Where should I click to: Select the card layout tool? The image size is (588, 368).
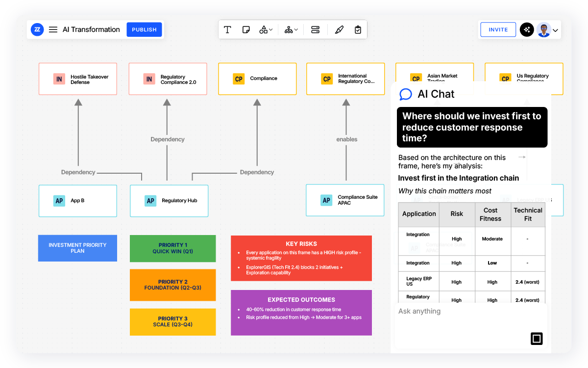316,30
